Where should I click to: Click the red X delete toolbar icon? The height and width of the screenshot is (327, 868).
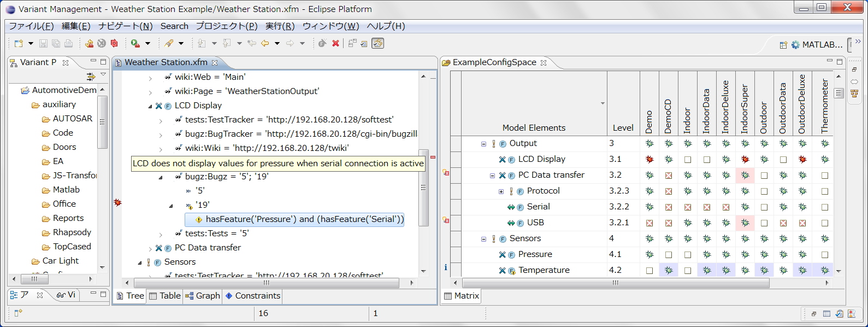click(x=335, y=43)
